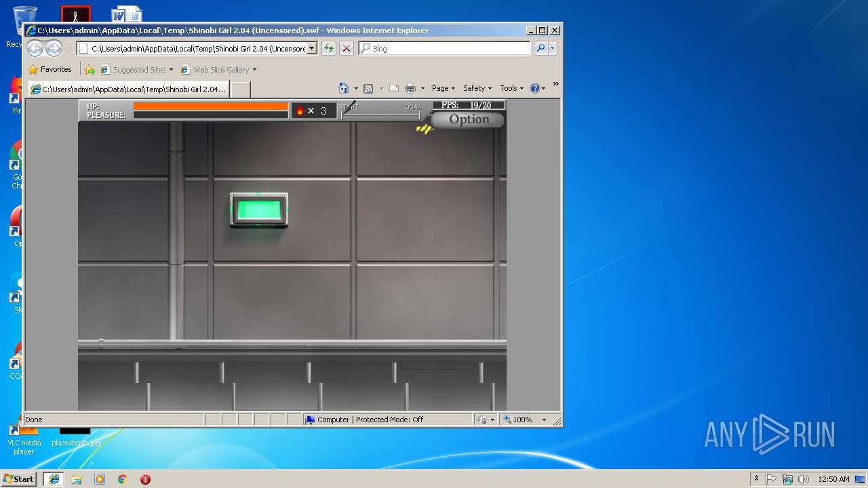Open Windows Explorer folder in taskbar

pos(77,479)
